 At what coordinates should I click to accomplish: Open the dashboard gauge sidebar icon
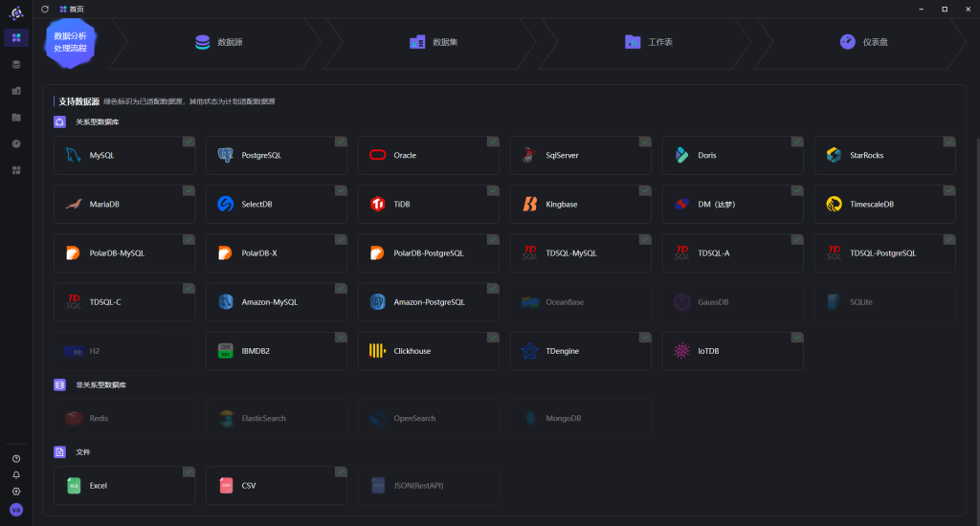coord(16,143)
